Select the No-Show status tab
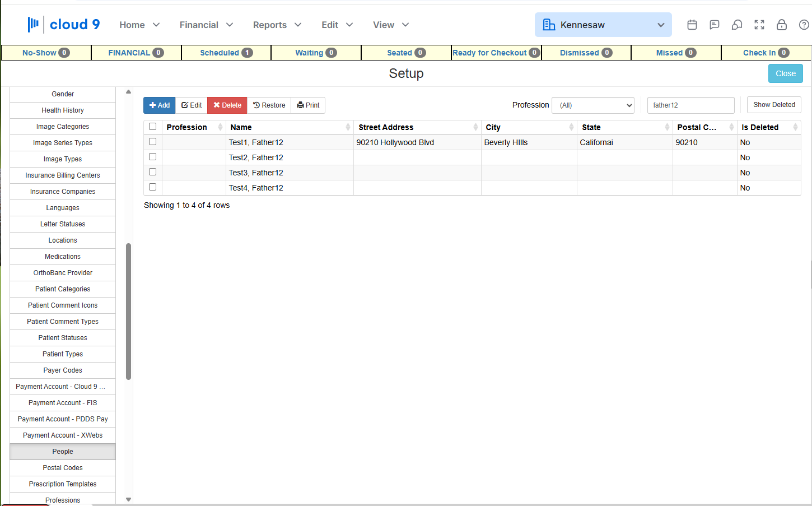 coord(46,53)
